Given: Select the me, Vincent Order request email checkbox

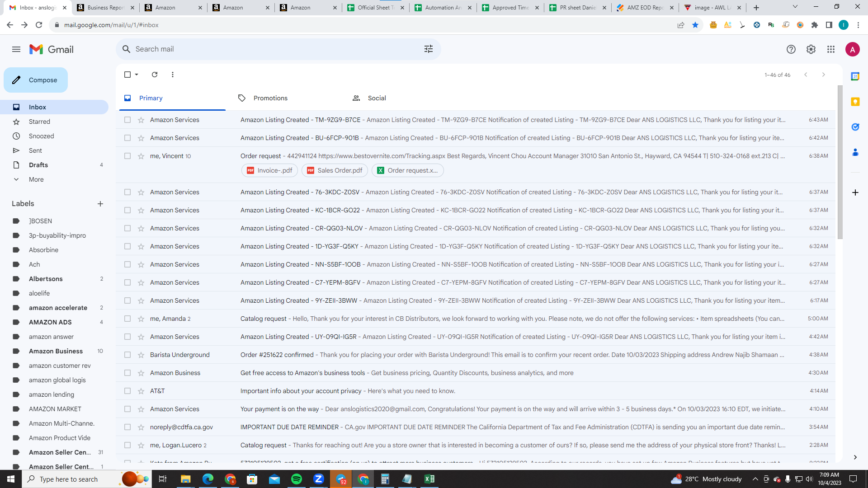Looking at the screenshot, I should pos(127,156).
